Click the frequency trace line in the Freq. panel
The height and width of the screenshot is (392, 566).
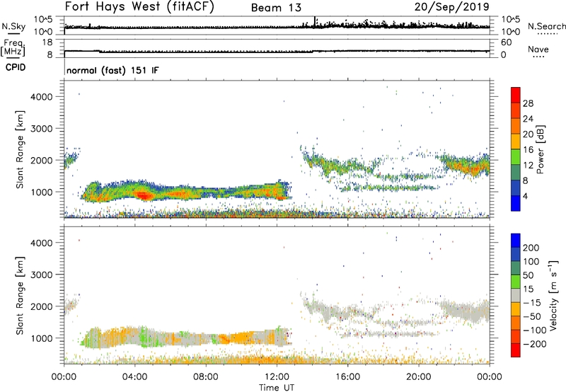point(277,52)
